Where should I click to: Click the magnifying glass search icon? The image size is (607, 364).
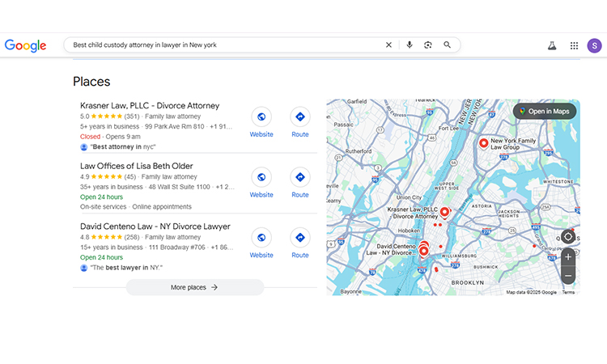tap(448, 45)
